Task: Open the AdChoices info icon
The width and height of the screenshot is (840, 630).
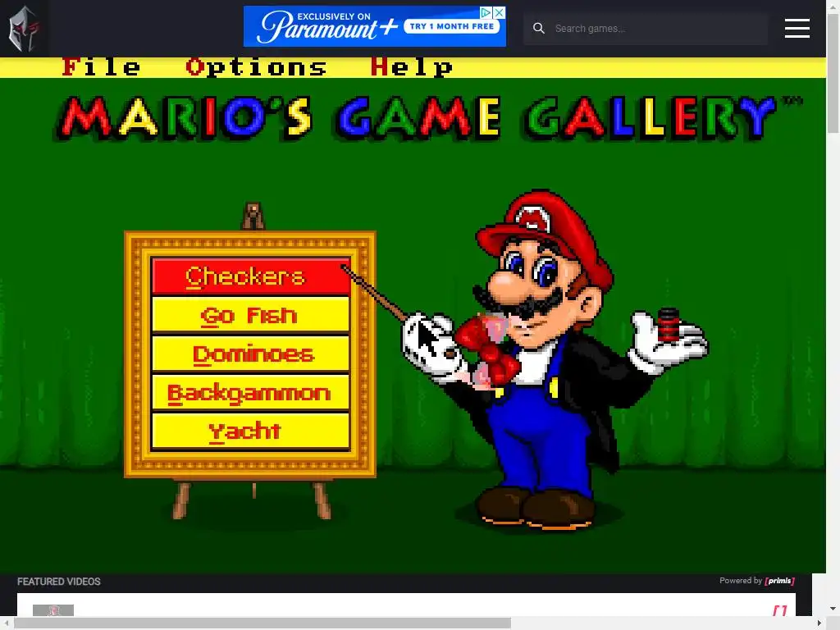Action: (486, 12)
